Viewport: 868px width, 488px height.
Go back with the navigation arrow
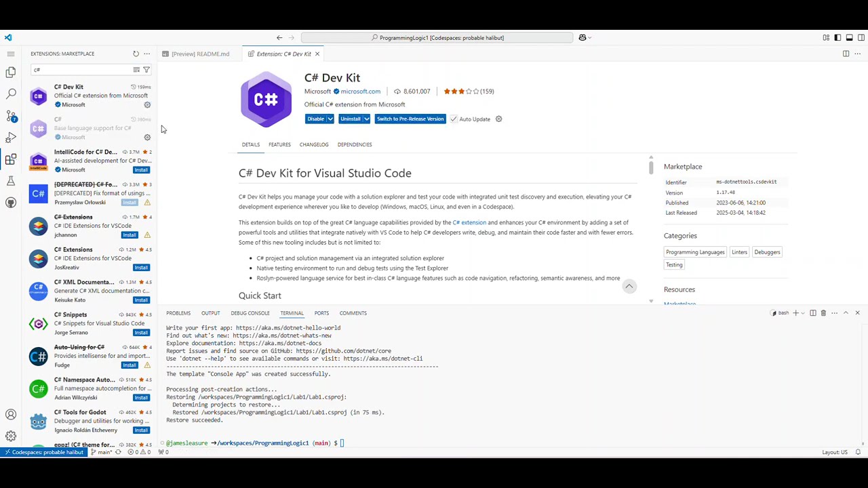tap(279, 38)
